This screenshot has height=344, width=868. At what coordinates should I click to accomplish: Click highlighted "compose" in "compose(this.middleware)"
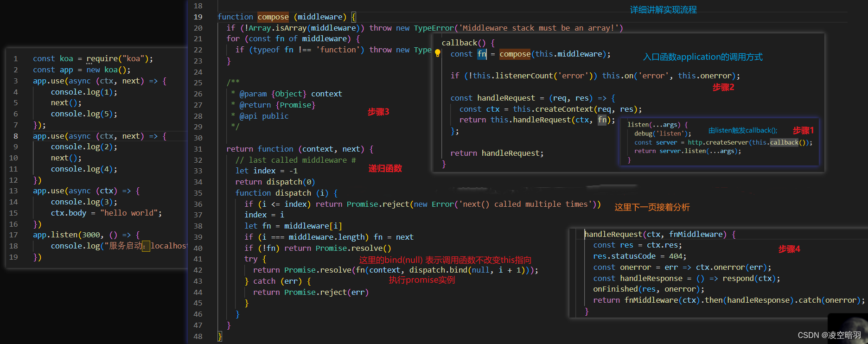515,54
